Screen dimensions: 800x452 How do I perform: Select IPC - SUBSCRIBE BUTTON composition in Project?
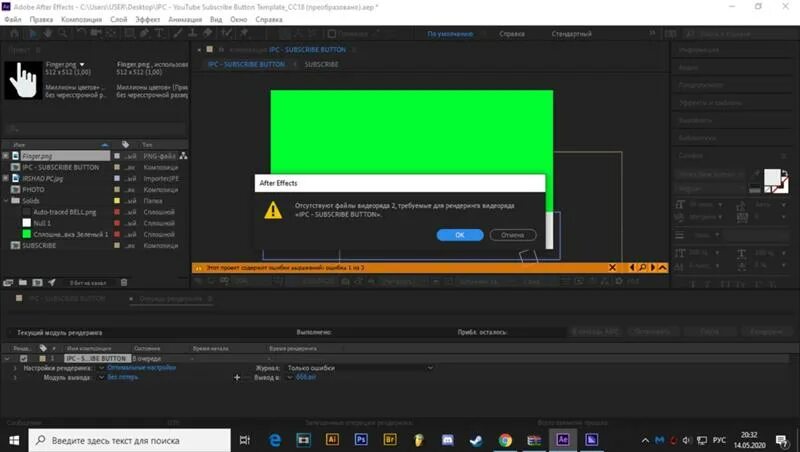[x=61, y=167]
